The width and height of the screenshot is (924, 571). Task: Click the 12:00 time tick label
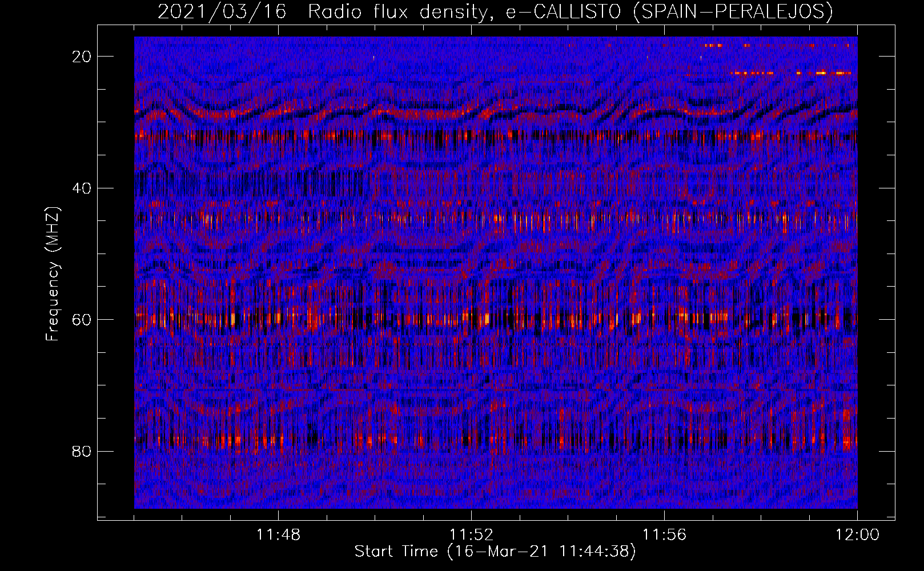click(x=857, y=535)
